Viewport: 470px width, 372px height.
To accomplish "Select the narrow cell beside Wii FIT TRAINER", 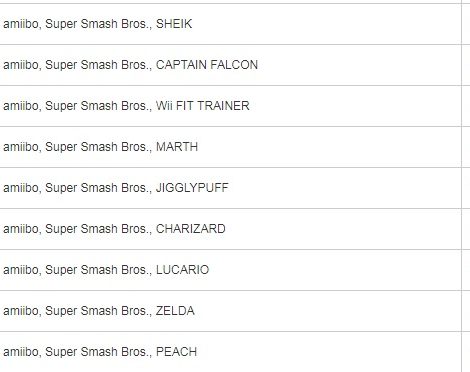I will pyautogui.click(x=466, y=106).
